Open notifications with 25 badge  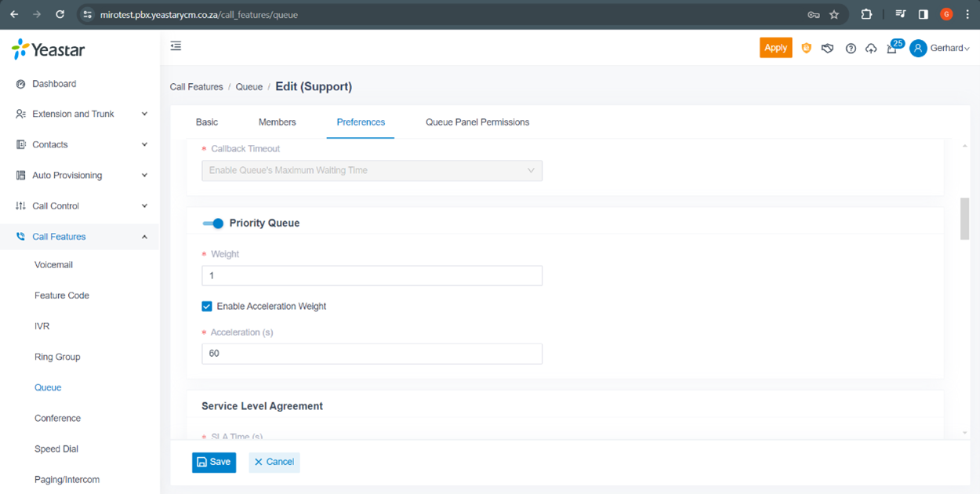892,48
